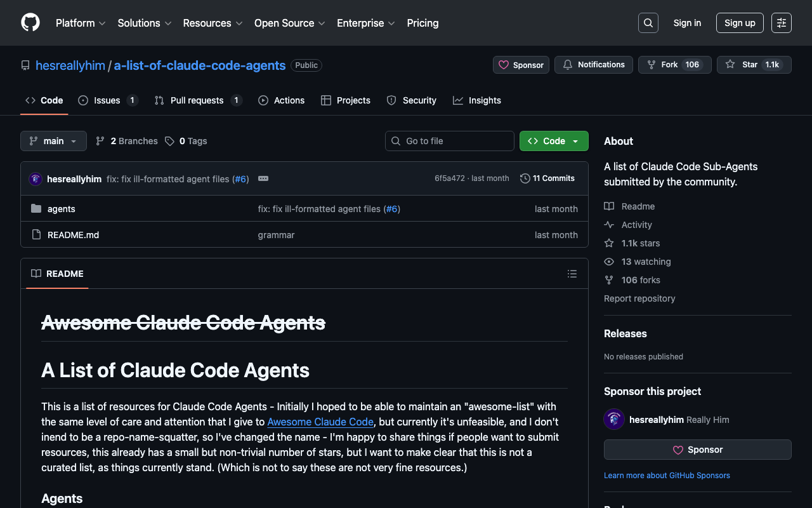Screen dimensions: 812x508
Task: Expand the main branch dropdown
Action: pyautogui.click(x=53, y=141)
